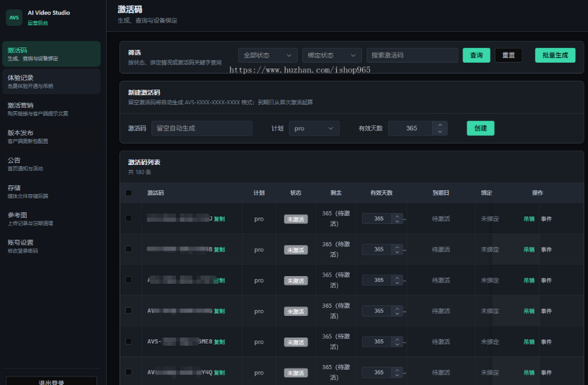Copy the code ending in J via 复制
Image resolution: width=588 pixels, height=385 pixels.
coord(219,219)
